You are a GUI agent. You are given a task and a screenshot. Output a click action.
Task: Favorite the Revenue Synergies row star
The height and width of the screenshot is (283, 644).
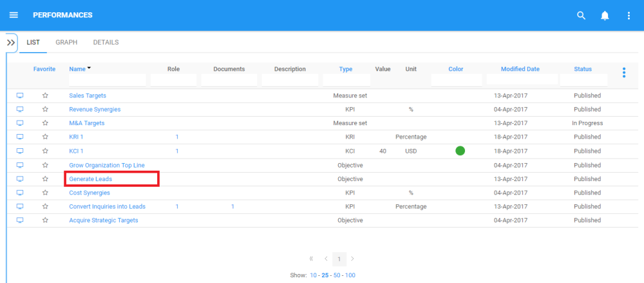(x=45, y=110)
